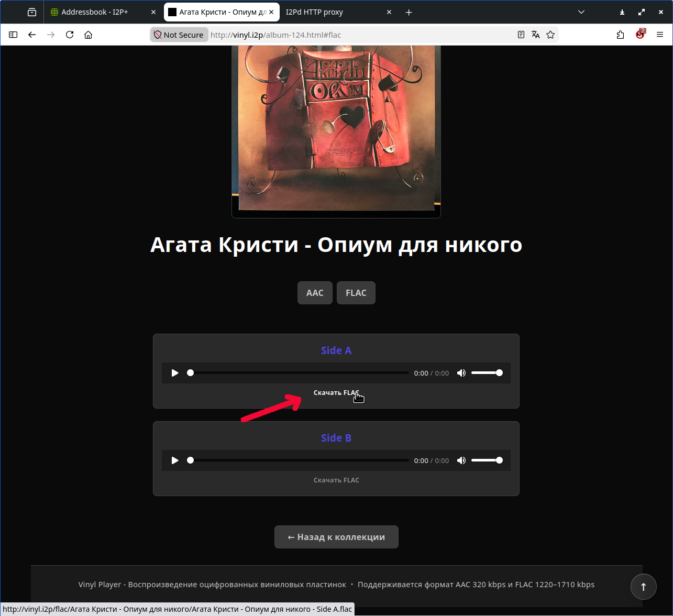Close the Addressbook - I2P+ tab
Screen dimensions: 673x616
[153, 12]
